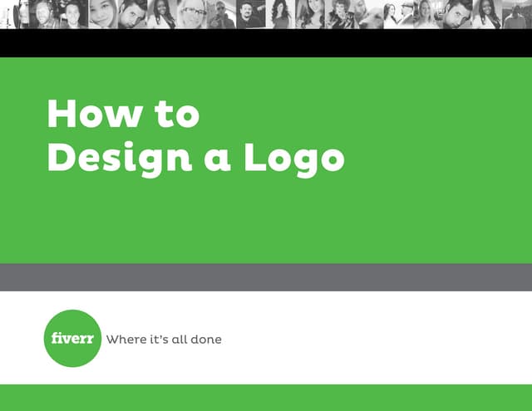Click the green footer bar at the bottom
The width and height of the screenshot is (532, 411).
(x=266, y=398)
